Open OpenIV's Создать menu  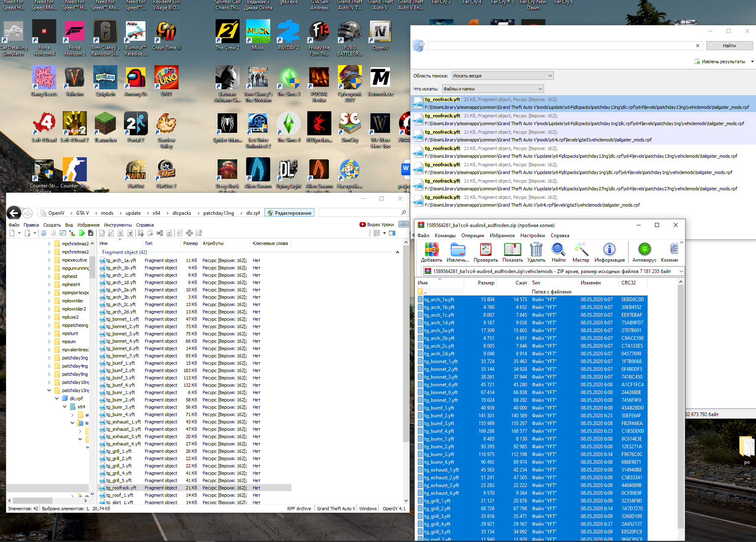click(x=52, y=225)
